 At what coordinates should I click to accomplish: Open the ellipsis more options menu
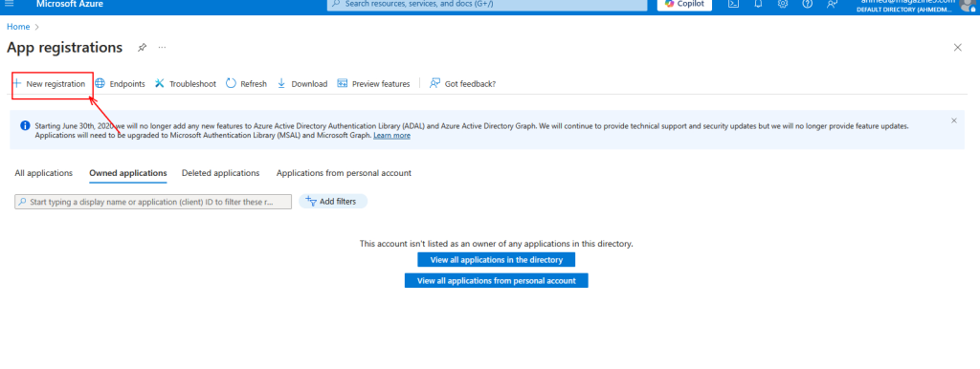pos(162,48)
